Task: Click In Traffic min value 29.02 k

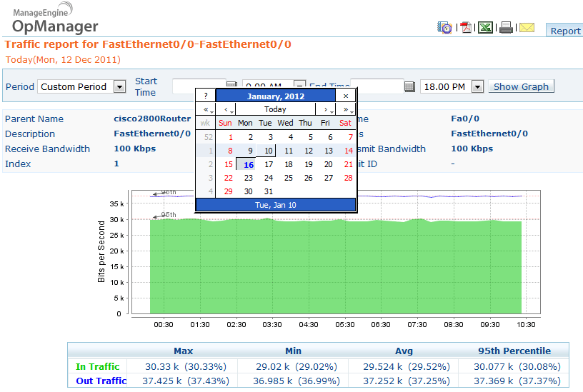Action: 297,366
